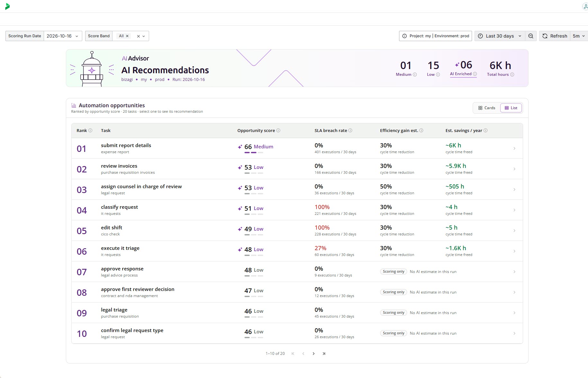Click the score bar under 51 Low
This screenshot has height=378, width=588.
254,214
